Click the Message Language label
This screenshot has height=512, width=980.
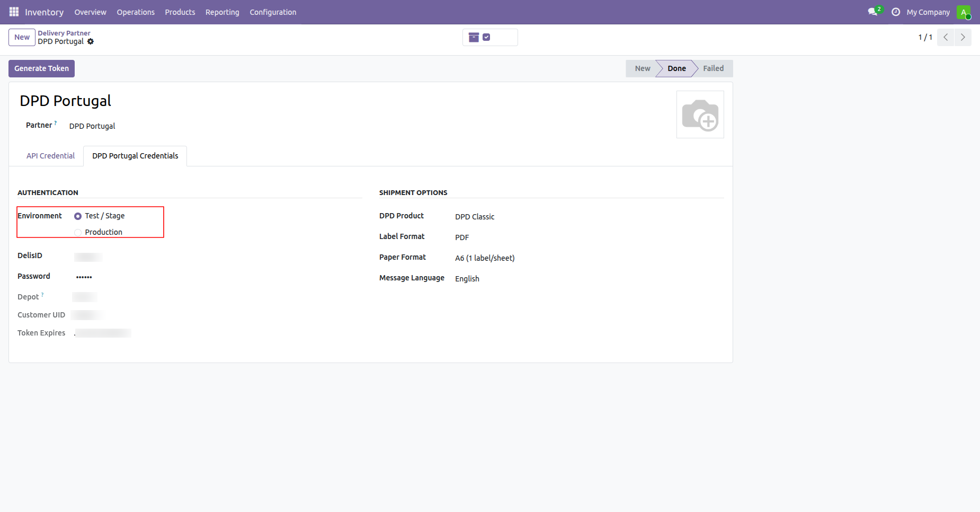412,278
